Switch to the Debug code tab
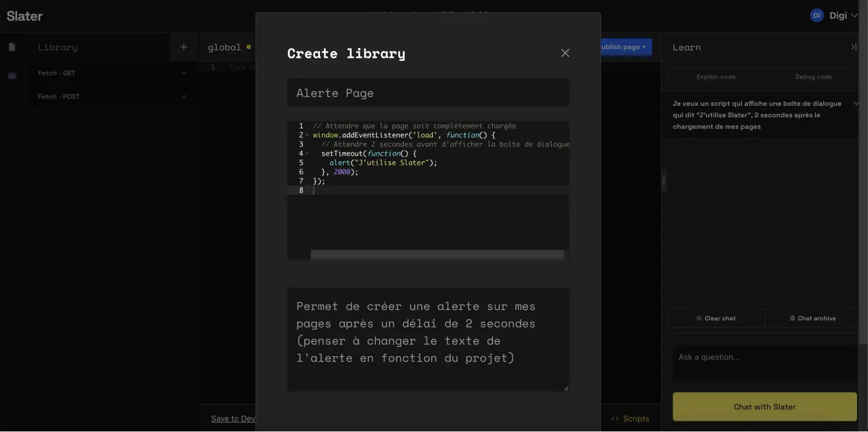This screenshot has height=432, width=868. click(x=814, y=76)
